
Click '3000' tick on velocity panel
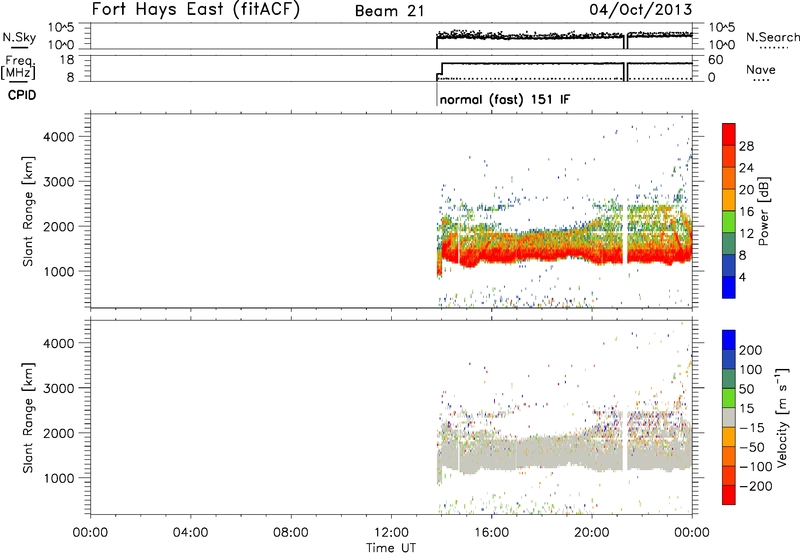(59, 388)
